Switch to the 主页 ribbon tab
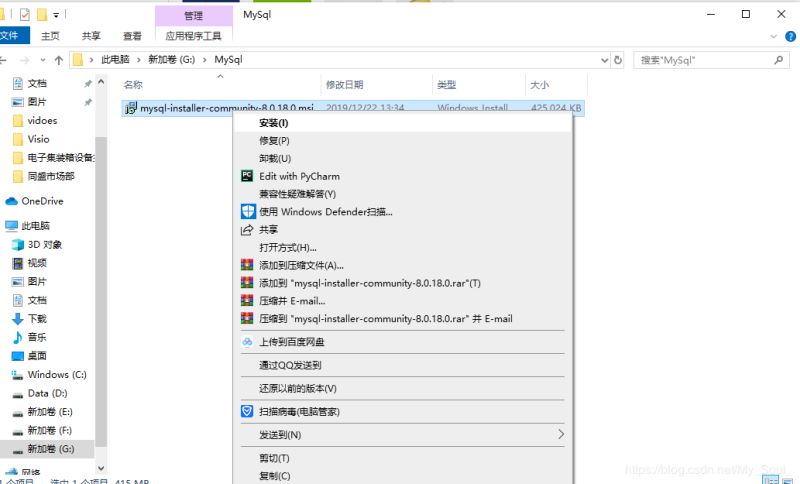The image size is (800, 484). coord(50,36)
